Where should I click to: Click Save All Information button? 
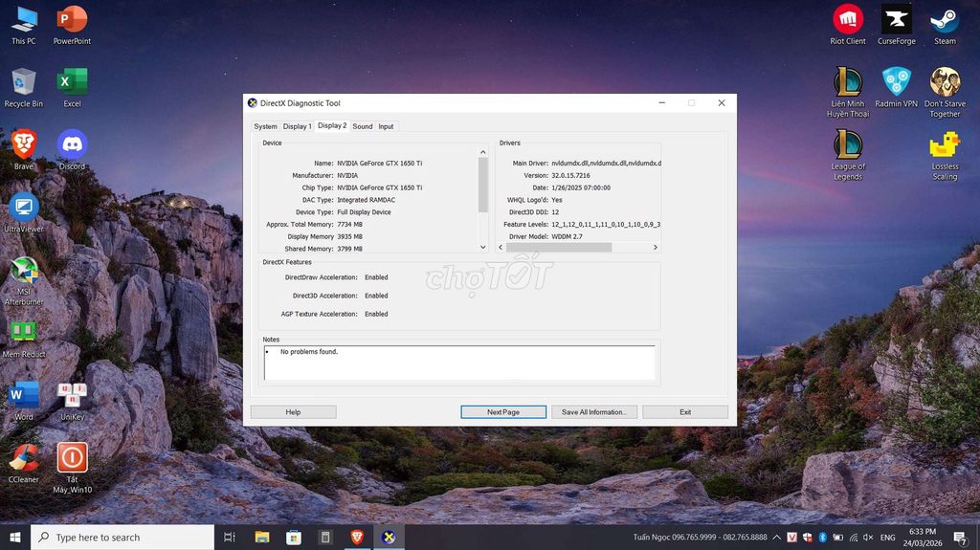point(593,412)
